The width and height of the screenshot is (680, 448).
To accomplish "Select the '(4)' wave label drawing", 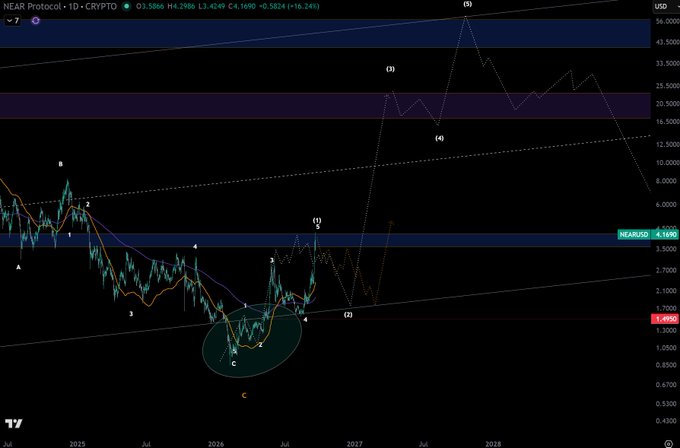I will (439, 138).
